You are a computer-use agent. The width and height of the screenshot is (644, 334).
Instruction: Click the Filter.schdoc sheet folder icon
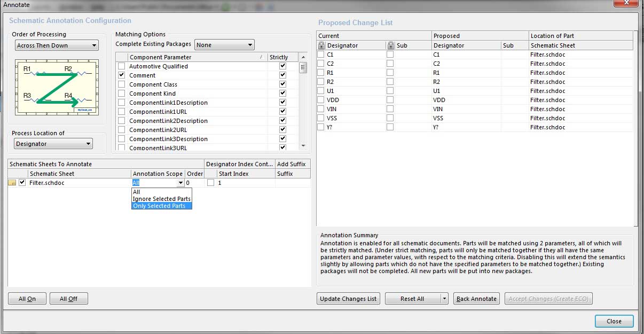pos(12,183)
